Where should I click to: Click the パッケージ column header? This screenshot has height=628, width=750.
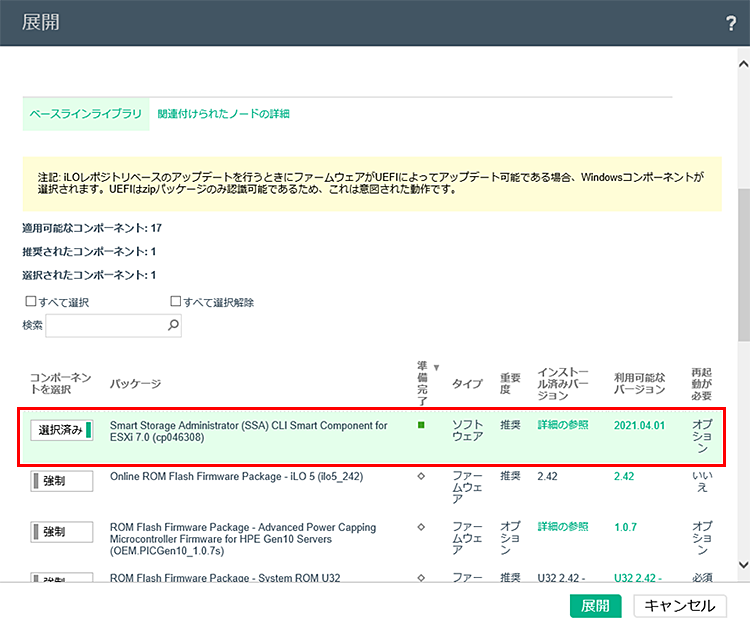pyautogui.click(x=135, y=384)
